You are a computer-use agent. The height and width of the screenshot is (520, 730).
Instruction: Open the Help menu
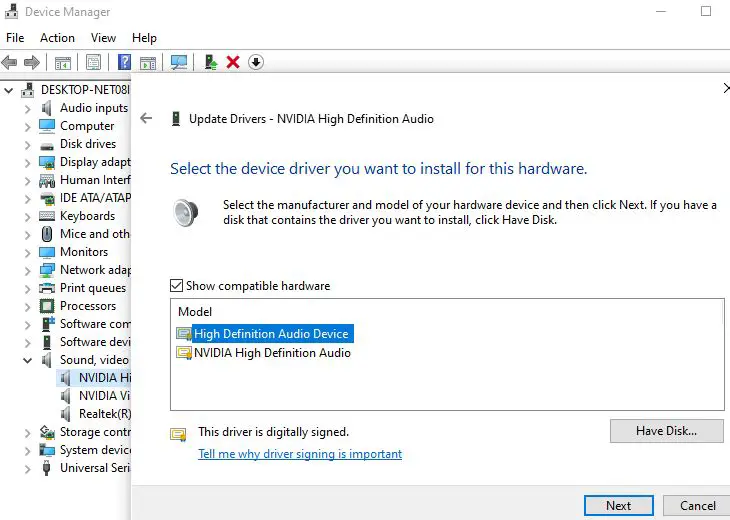144,38
